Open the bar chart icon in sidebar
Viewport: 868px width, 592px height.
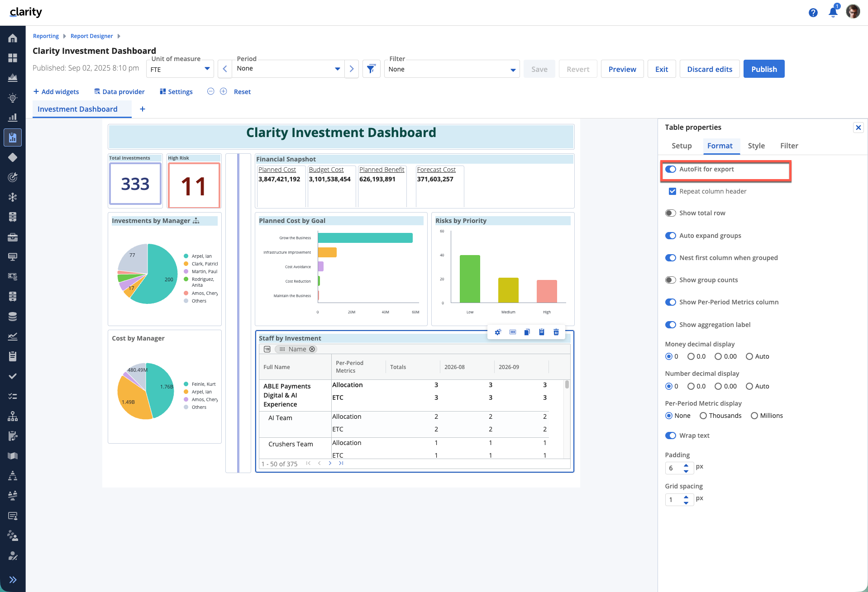tap(13, 118)
